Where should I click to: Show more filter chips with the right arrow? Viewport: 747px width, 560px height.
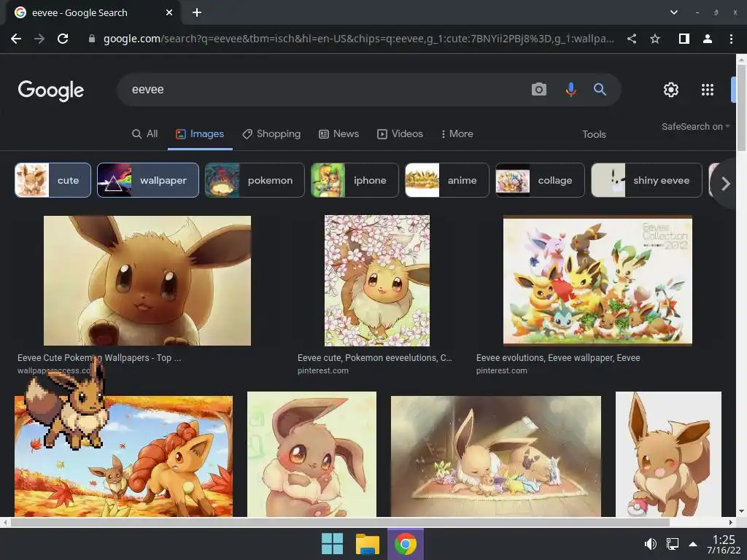point(725,183)
